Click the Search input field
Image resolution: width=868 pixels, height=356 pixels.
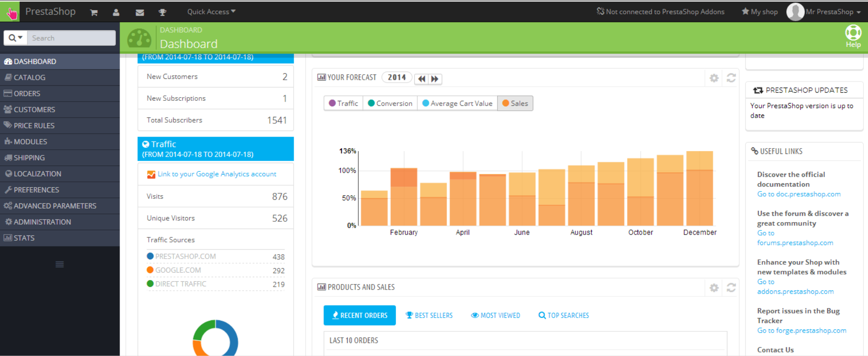coord(71,38)
